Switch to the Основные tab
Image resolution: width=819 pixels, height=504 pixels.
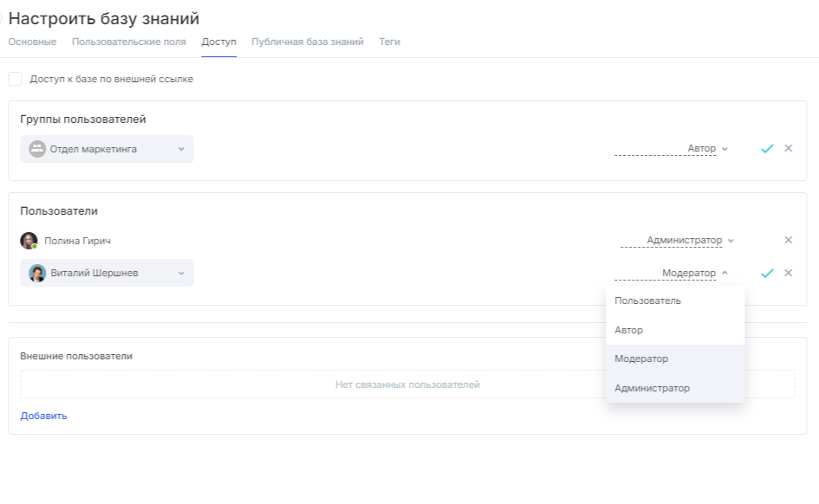32,42
